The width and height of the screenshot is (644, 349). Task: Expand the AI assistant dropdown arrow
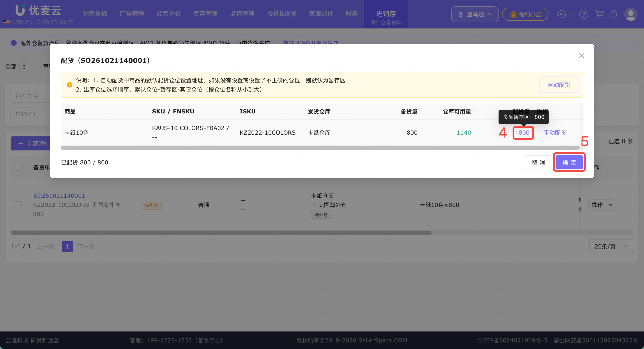pyautogui.click(x=570, y=14)
